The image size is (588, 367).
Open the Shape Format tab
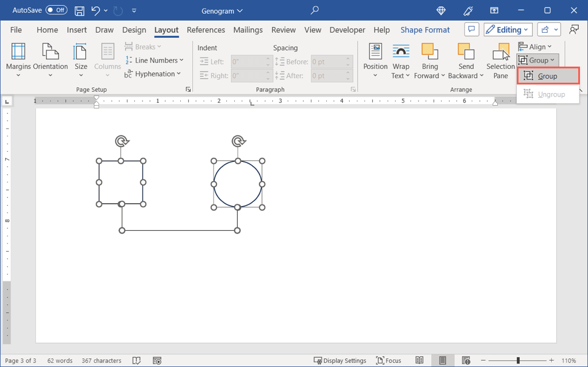(x=425, y=30)
